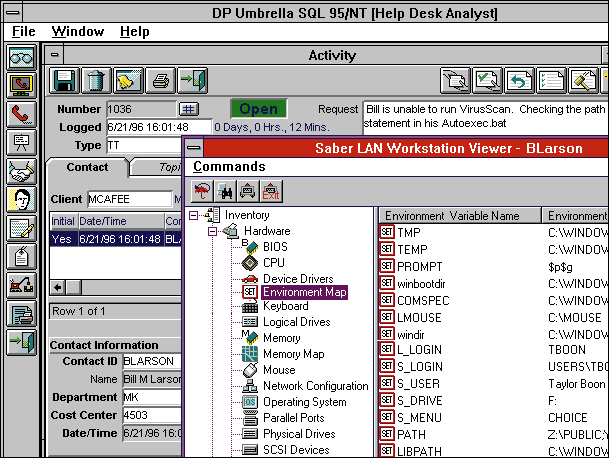Click the grid button next to Number field
The width and height of the screenshot is (609, 458).
189,109
